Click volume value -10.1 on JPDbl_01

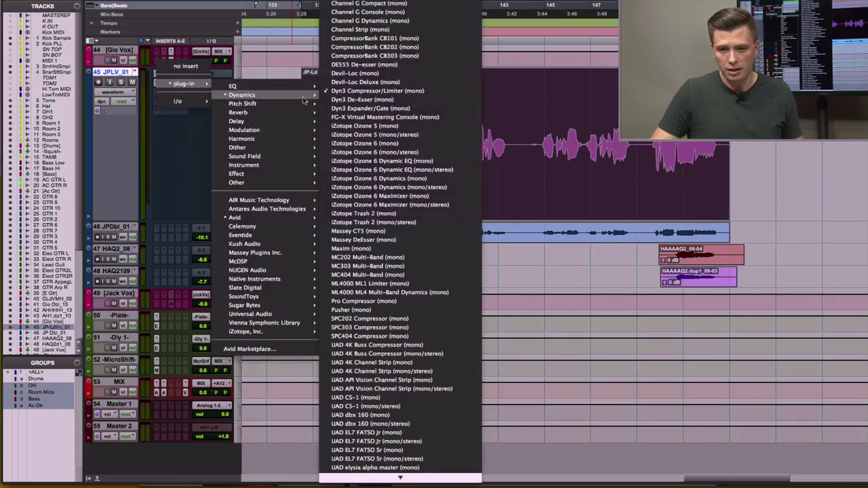[x=202, y=238]
